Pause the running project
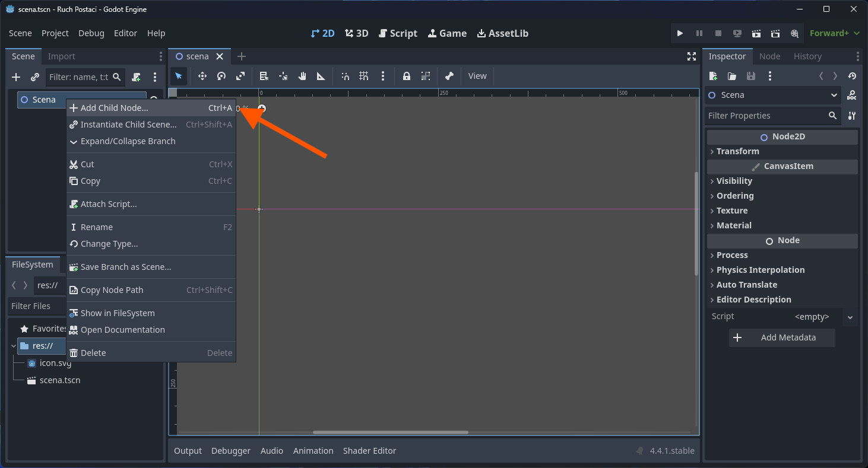 [699, 33]
